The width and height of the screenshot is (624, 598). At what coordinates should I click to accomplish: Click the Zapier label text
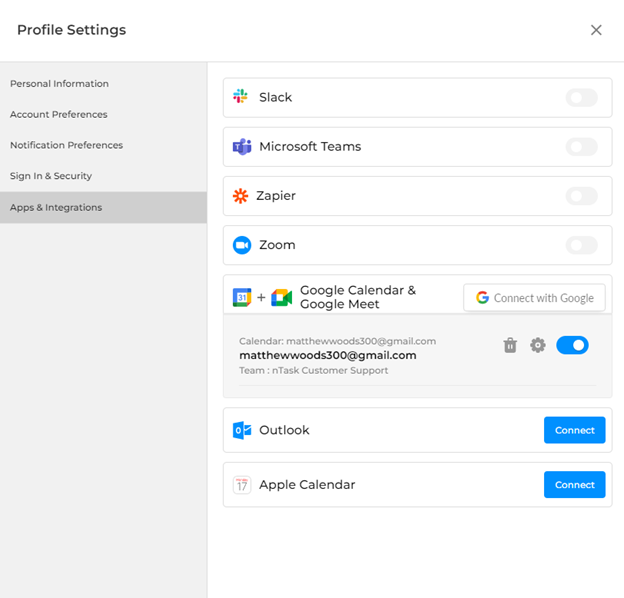coord(276,196)
